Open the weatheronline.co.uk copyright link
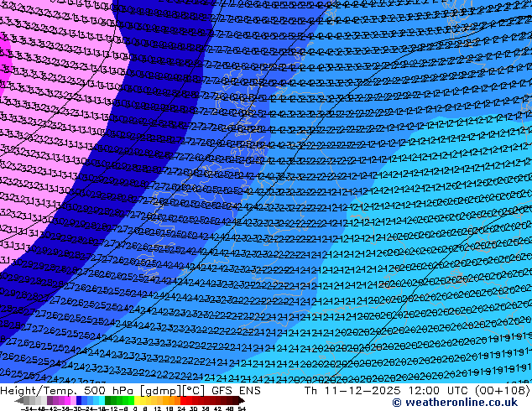Screen dimensions: 532x411 pos(455,403)
